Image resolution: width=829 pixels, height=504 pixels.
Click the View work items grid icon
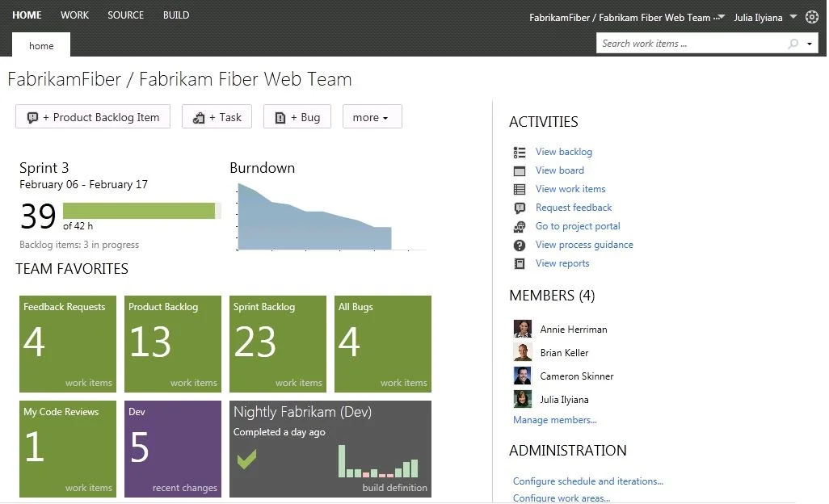pyautogui.click(x=520, y=189)
